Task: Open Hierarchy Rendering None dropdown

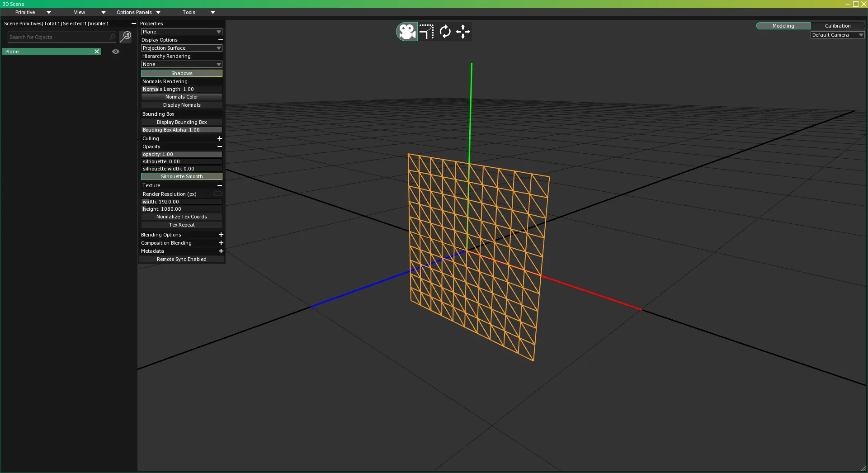Action: point(182,64)
